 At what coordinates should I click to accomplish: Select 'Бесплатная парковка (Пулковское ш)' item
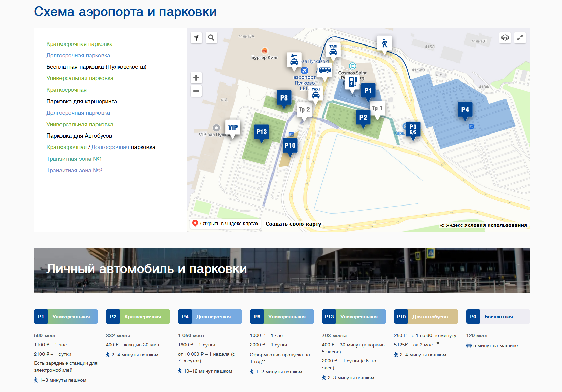pos(96,67)
